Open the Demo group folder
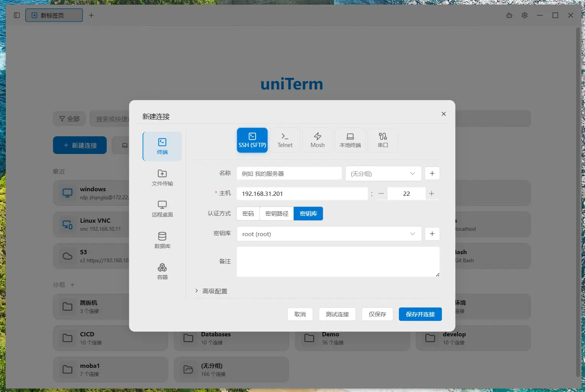The width and height of the screenshot is (585, 392). pyautogui.click(x=352, y=341)
